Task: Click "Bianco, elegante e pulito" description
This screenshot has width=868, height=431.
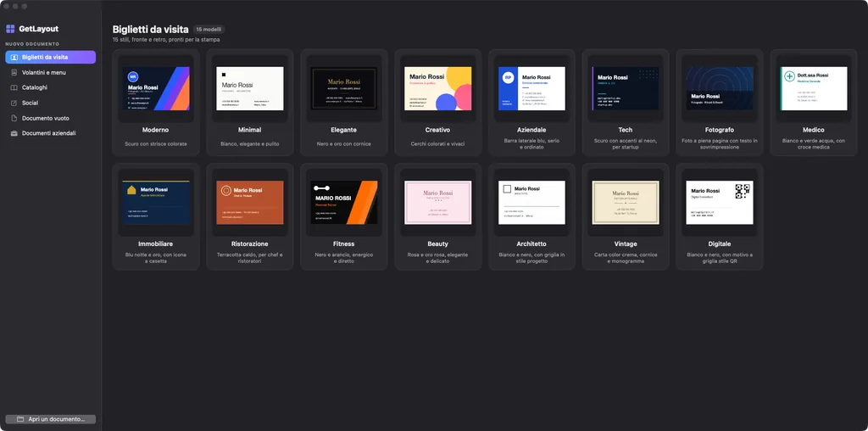Action: 250,144
